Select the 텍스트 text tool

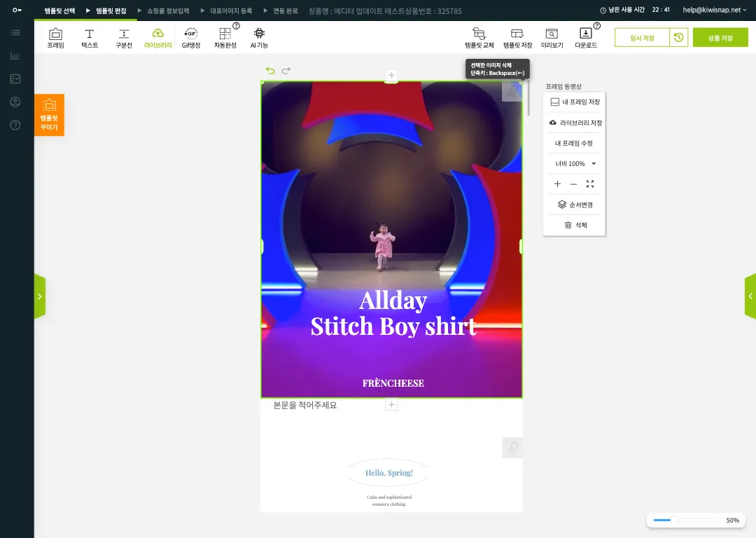[89, 38]
